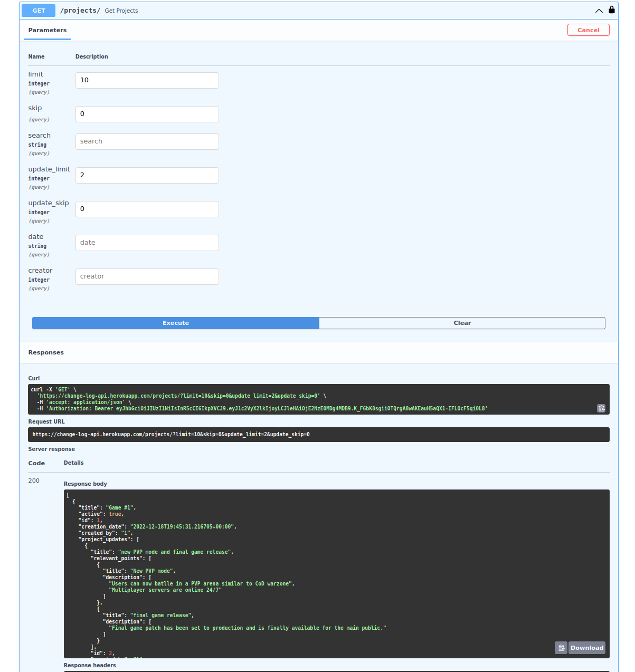Open the /projects/ endpoint path link
This screenshot has height=672, width=635.
[80, 11]
